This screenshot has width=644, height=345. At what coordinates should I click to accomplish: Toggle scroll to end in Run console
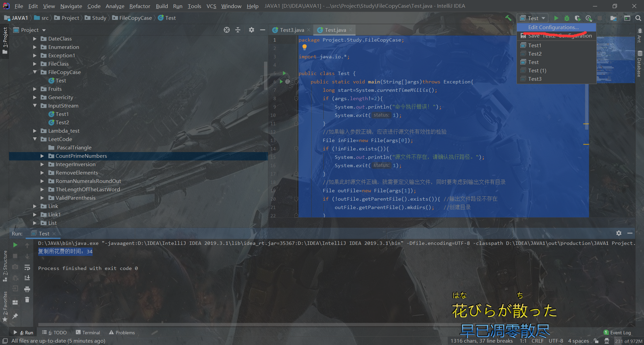(27, 278)
